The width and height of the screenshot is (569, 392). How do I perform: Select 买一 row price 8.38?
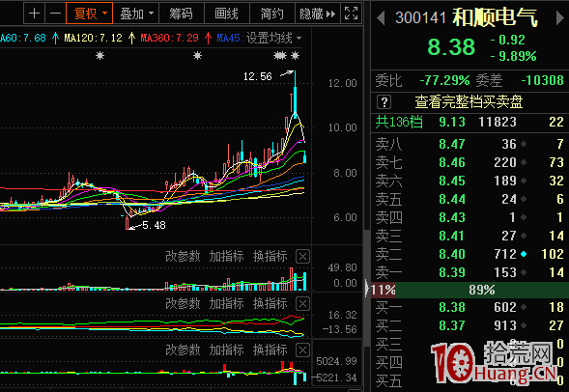[452, 307]
